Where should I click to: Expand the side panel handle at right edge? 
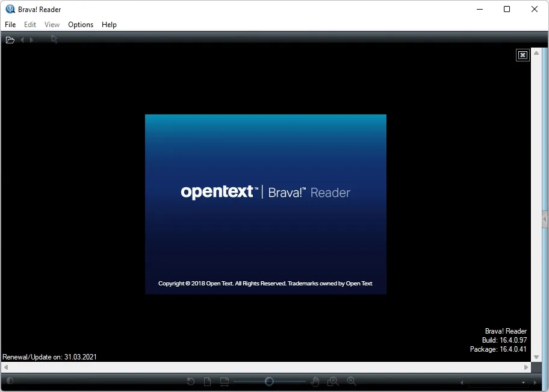pyautogui.click(x=545, y=219)
